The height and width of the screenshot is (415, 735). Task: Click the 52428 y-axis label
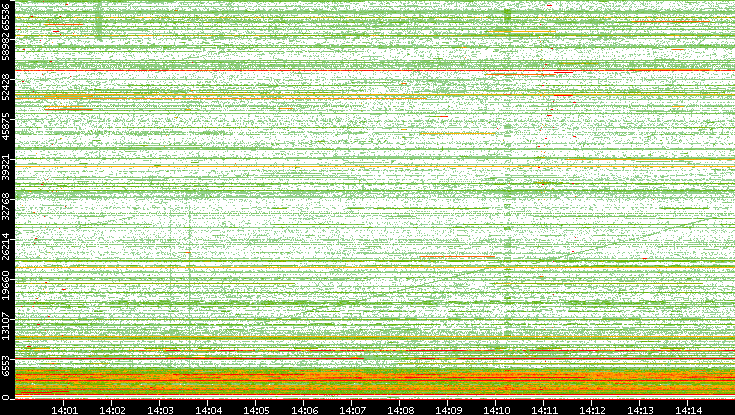pyautogui.click(x=7, y=87)
